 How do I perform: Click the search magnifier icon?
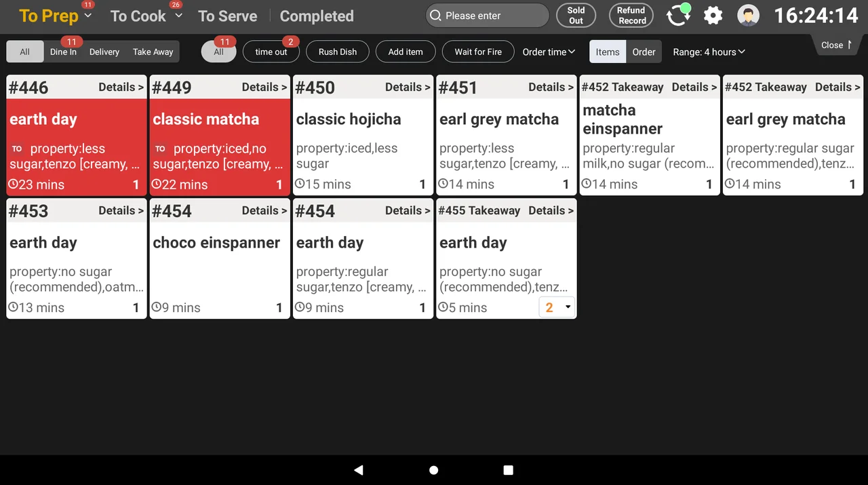coord(435,16)
